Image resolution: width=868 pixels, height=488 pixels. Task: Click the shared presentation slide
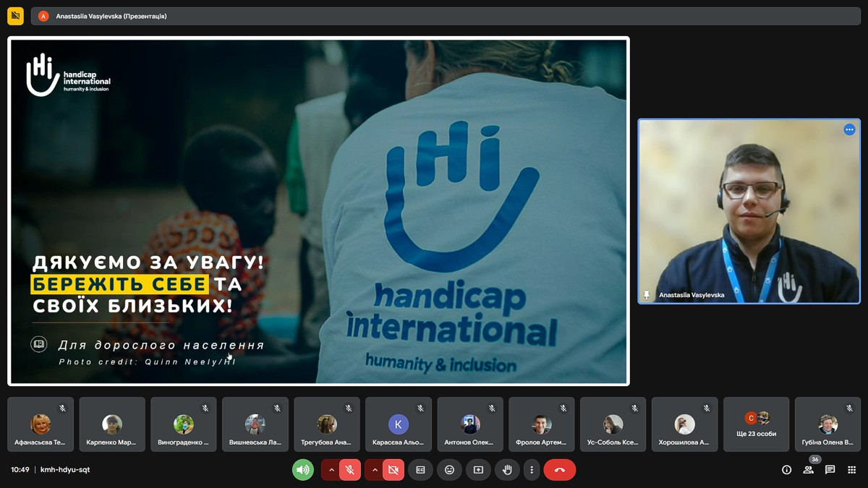(318, 211)
